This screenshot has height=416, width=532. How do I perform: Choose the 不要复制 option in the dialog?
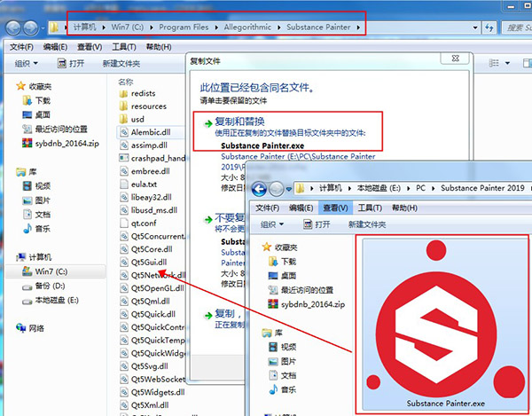coord(230,217)
